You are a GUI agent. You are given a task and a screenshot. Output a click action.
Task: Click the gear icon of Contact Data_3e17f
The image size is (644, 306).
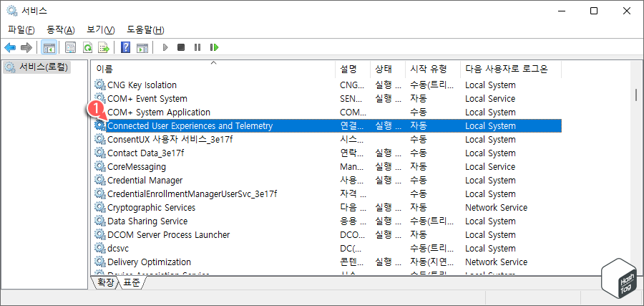coord(99,153)
